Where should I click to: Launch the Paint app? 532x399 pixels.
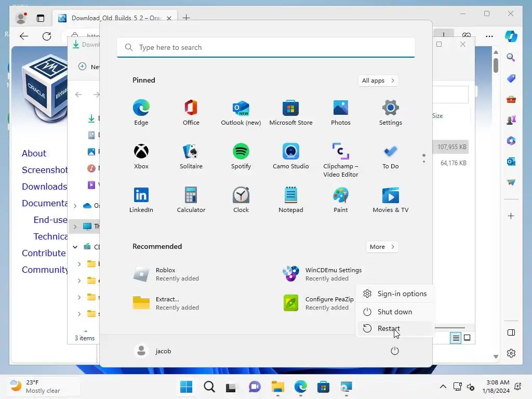(x=341, y=200)
